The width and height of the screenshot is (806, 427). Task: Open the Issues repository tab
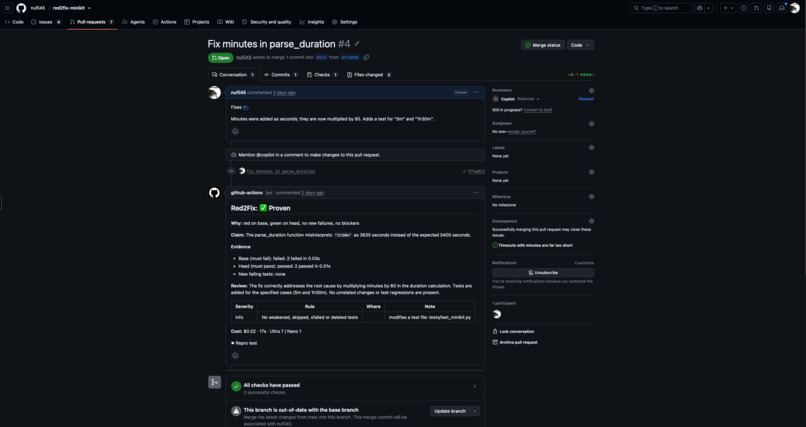46,22
